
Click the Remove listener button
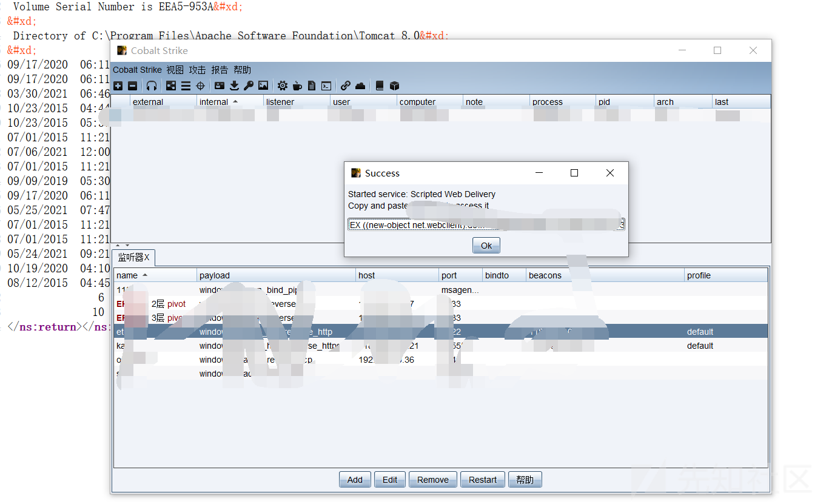433,480
